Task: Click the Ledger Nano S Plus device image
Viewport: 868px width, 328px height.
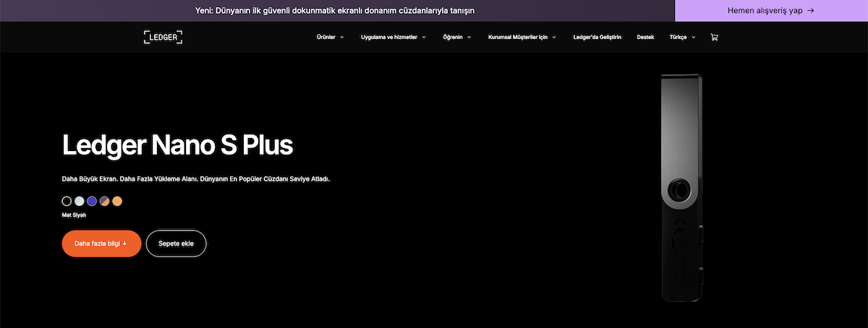Action: tap(681, 187)
